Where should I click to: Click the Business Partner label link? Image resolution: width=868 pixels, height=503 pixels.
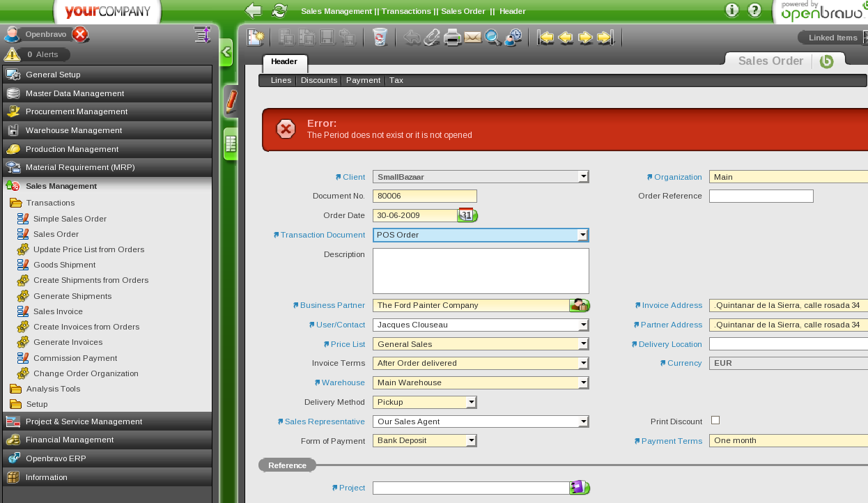(332, 305)
